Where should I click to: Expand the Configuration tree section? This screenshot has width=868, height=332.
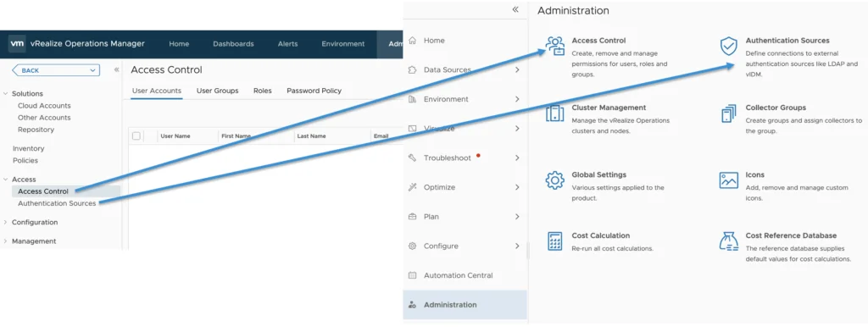[x=6, y=222]
